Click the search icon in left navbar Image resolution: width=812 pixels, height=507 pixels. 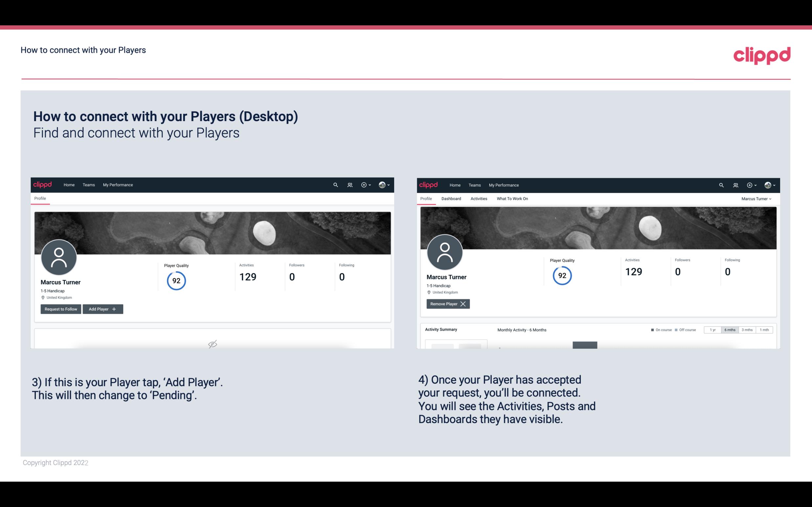click(x=335, y=184)
